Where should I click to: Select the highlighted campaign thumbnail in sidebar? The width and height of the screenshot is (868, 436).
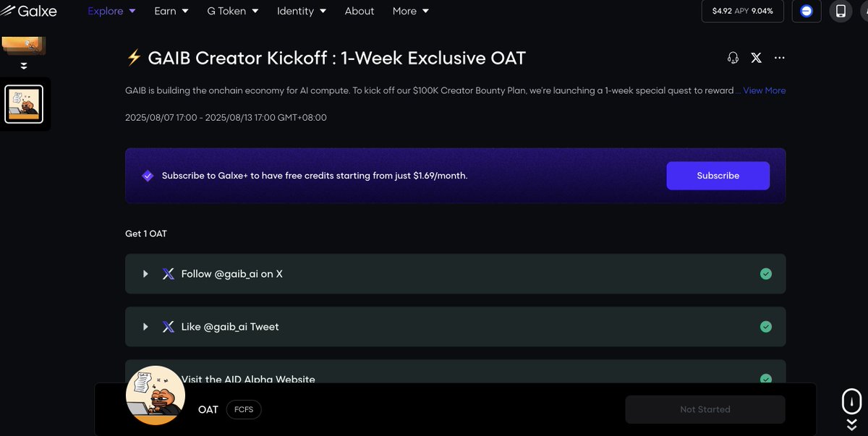[x=24, y=104]
